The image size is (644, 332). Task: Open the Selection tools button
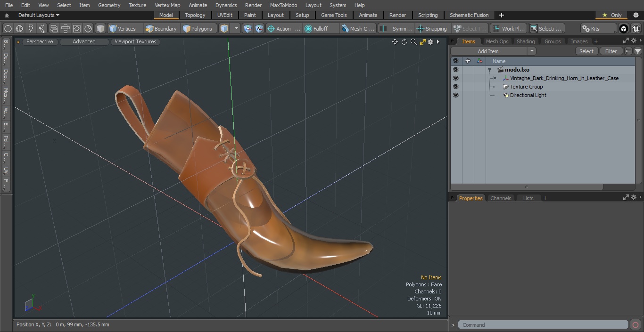[x=546, y=29]
